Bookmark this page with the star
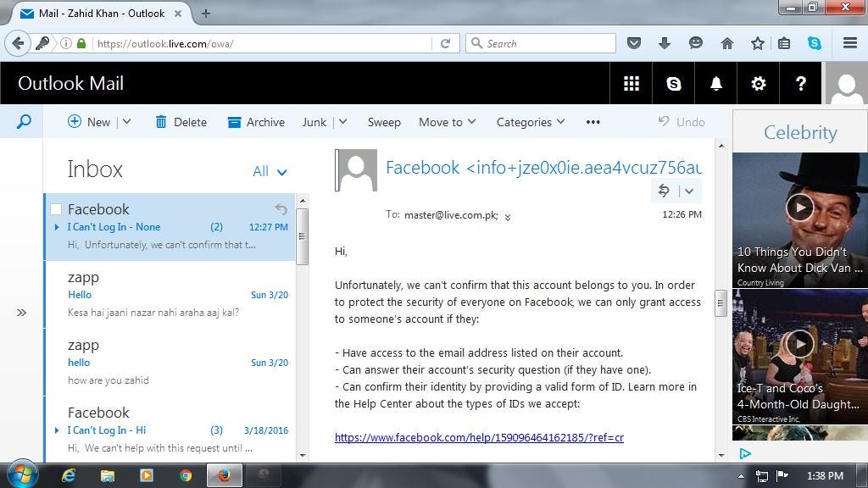 point(757,43)
